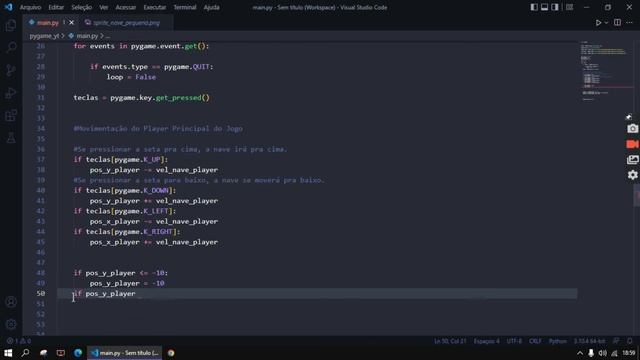Screen dimensions: 640x360
Task: Open the Ajuda menu
Action: [211, 7]
